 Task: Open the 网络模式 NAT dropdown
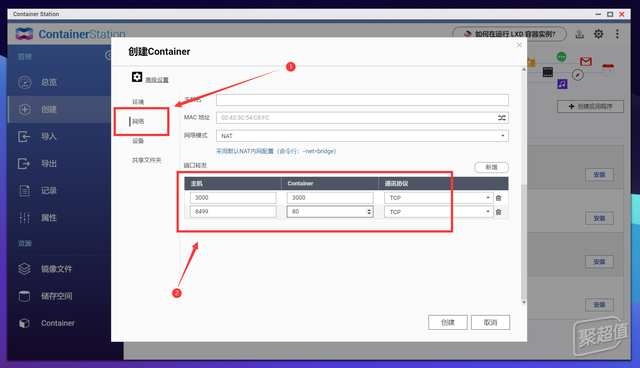click(x=362, y=135)
